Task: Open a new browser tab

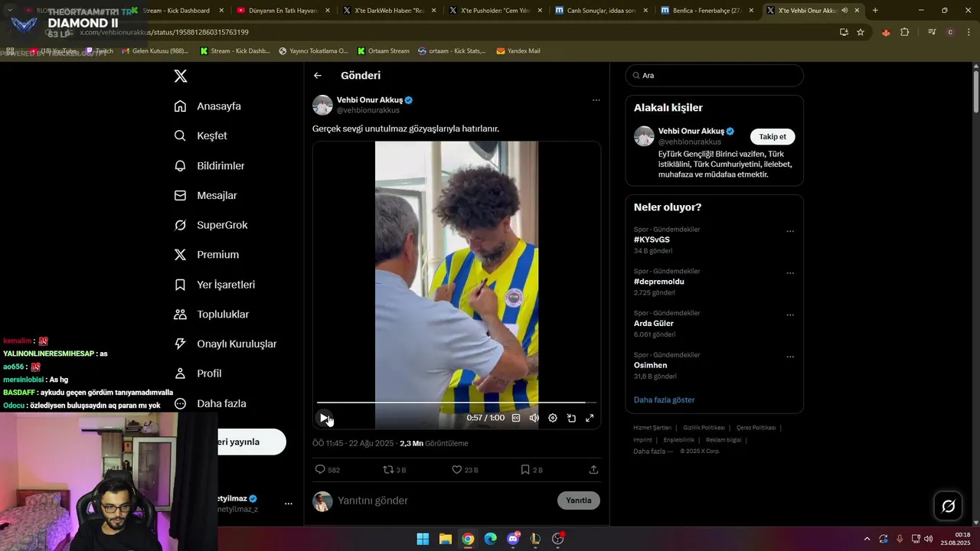Action: tap(875, 11)
